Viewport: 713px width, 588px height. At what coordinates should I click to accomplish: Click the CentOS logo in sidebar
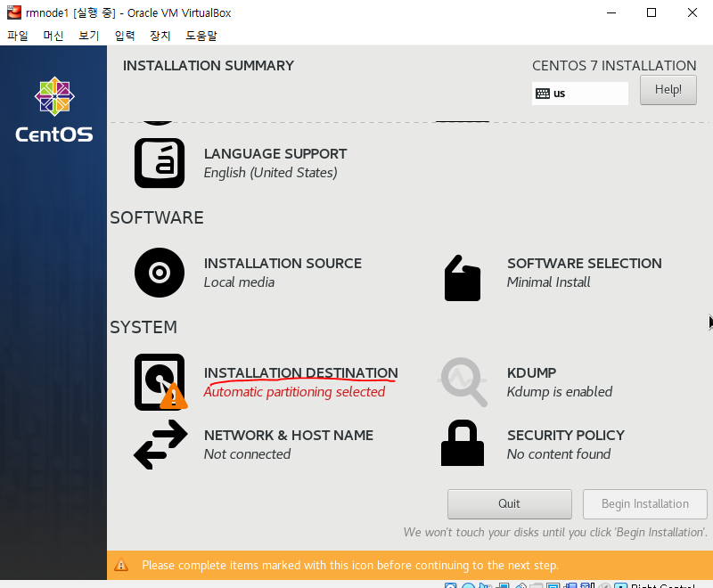pyautogui.click(x=54, y=110)
